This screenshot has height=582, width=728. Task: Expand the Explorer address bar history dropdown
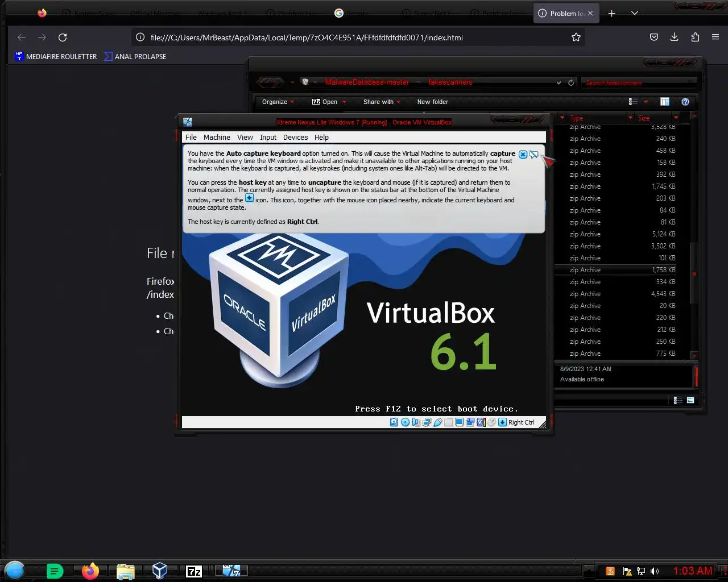(x=559, y=82)
